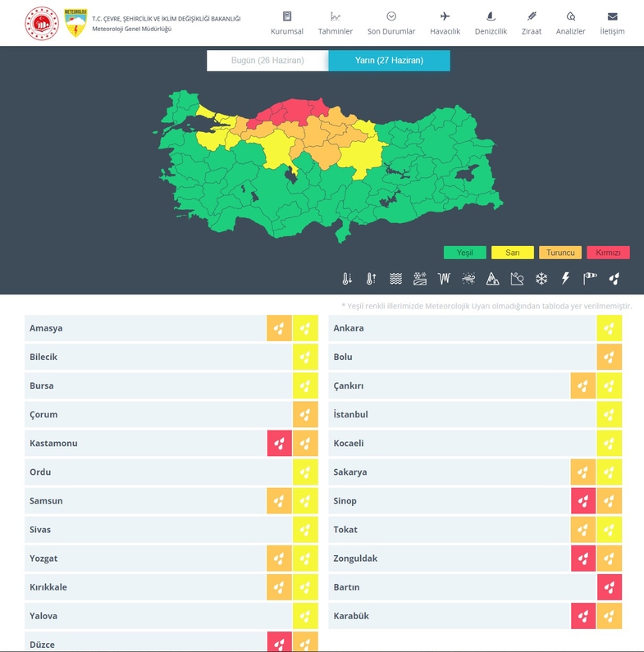Click the avalanche mountain warning icon
The image size is (644, 652).
492,279
